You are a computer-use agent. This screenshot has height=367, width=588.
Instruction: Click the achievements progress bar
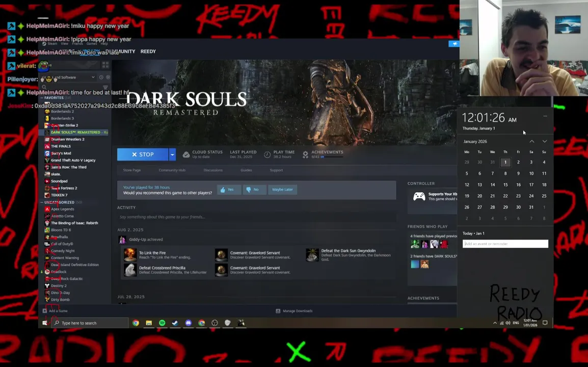(x=332, y=157)
